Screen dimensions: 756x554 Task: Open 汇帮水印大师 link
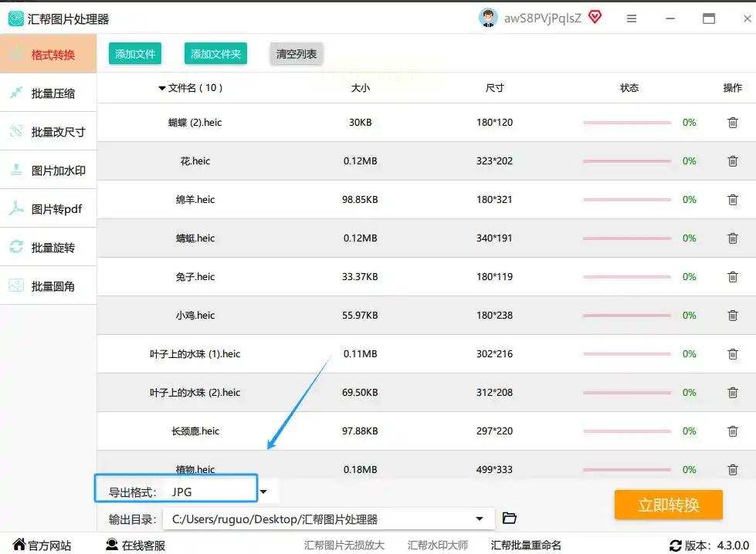pos(438,546)
